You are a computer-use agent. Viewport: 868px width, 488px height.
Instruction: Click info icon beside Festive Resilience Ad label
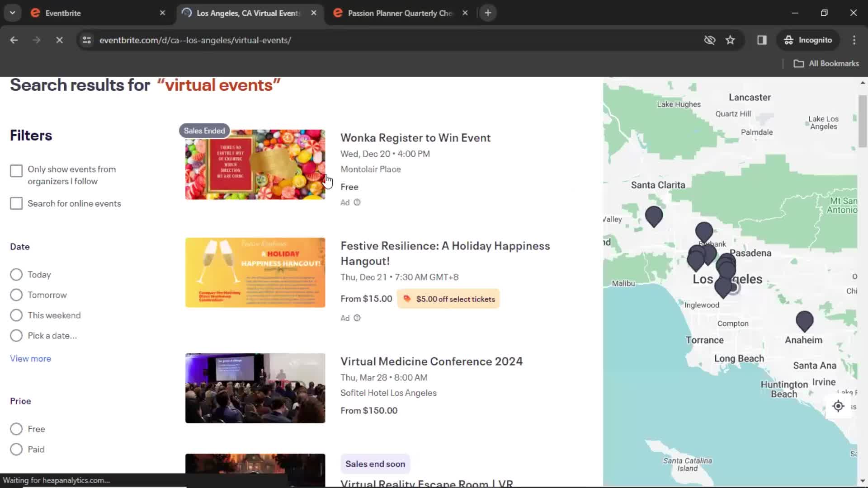(x=357, y=318)
